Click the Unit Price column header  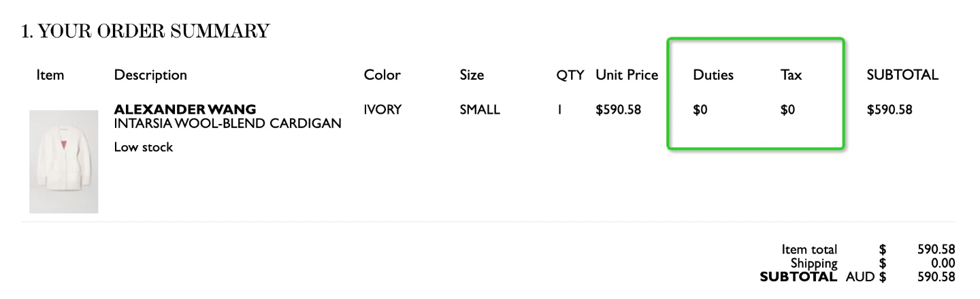(627, 75)
